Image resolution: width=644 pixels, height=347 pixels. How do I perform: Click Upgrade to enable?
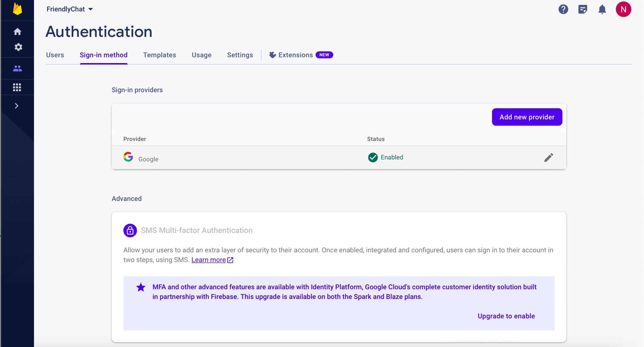tap(506, 316)
